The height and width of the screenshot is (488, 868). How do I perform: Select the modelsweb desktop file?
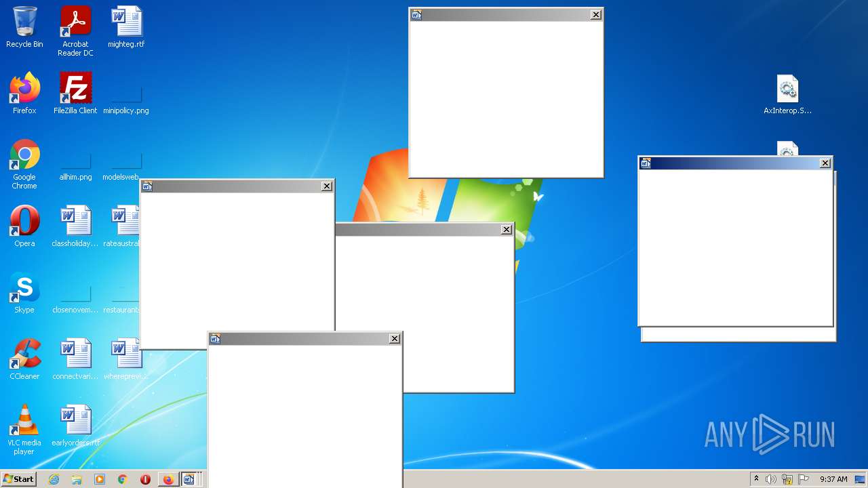122,167
